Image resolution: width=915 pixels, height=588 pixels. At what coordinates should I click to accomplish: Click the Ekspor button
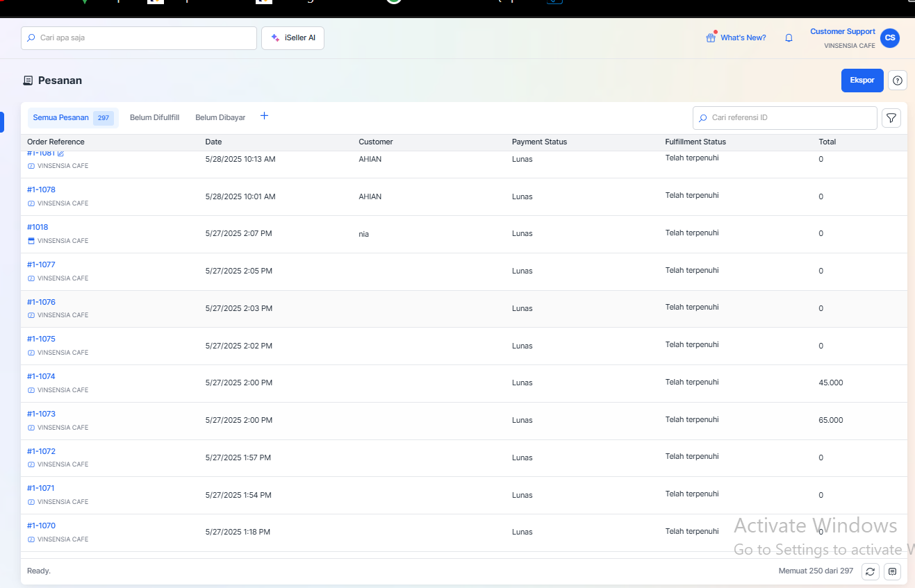click(x=862, y=81)
